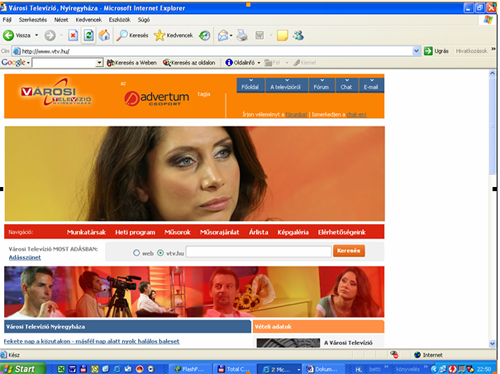Screen dimensions: 500x374
Task: Expand the address bar dropdown arrow
Action: point(416,51)
